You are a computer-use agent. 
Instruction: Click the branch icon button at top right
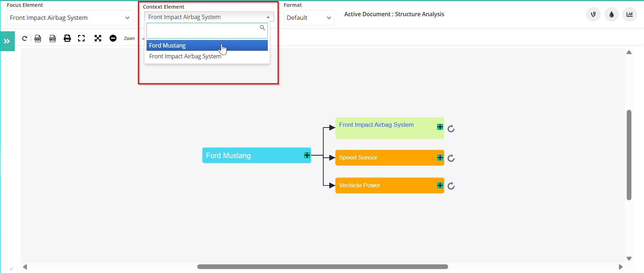point(593,14)
